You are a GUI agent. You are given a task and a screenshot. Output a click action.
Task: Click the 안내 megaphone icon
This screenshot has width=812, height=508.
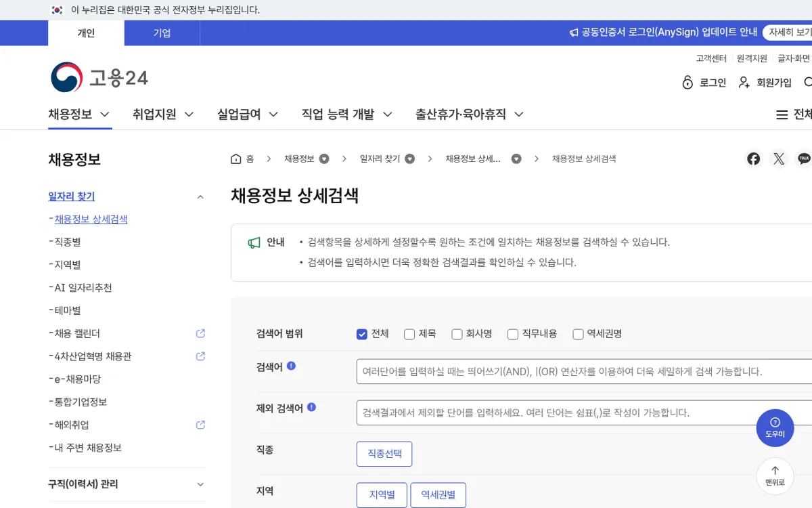coord(254,242)
